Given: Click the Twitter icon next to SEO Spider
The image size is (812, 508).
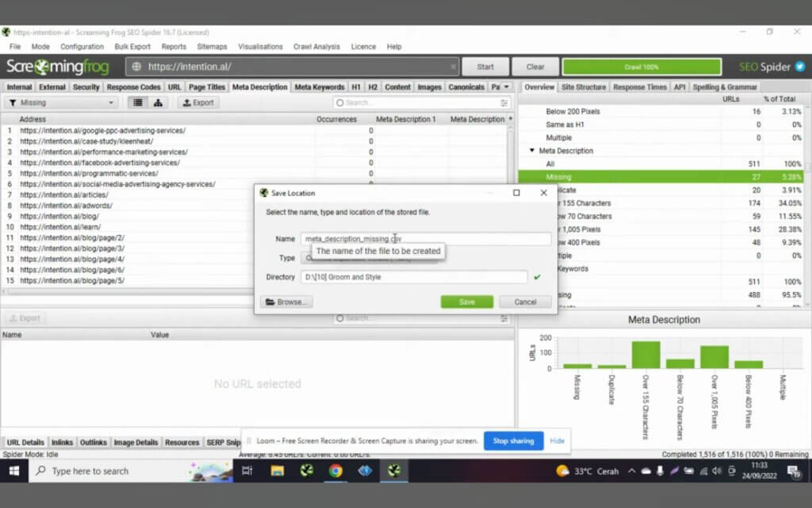Looking at the screenshot, I should coord(800,67).
